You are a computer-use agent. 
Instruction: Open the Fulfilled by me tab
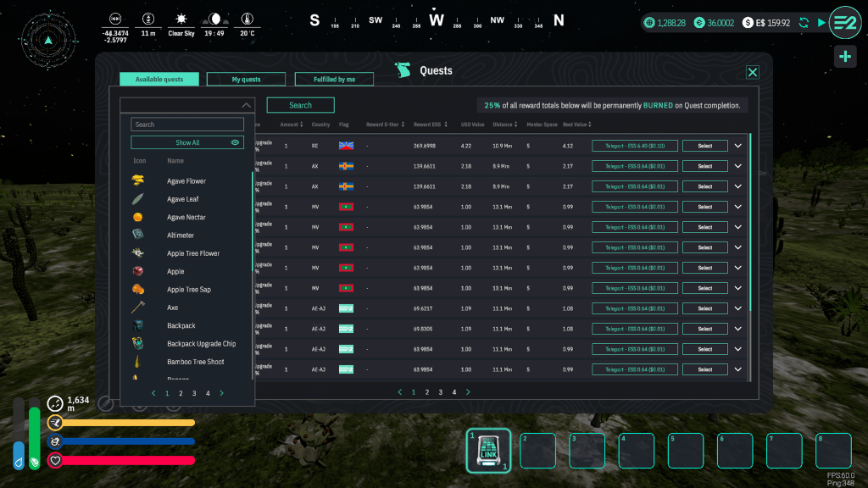(x=334, y=79)
